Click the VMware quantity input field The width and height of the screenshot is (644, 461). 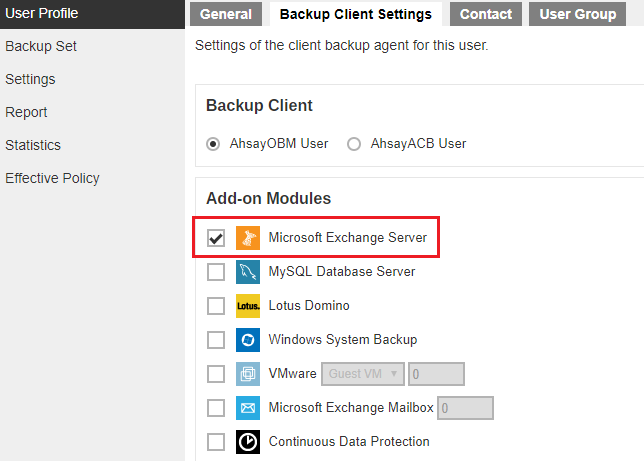click(436, 374)
